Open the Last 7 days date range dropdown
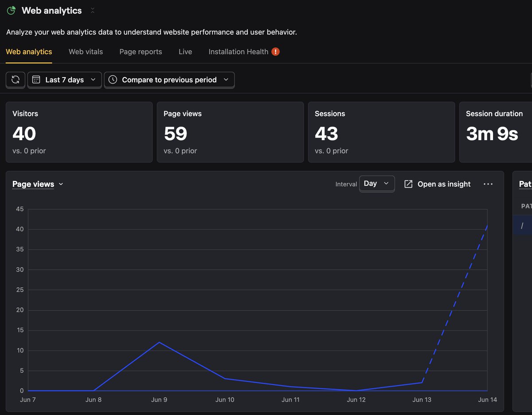This screenshot has width=532, height=415. (x=65, y=80)
